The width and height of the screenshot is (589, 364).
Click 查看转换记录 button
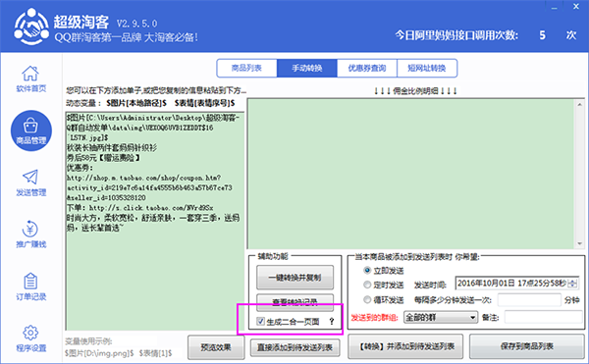point(294,302)
